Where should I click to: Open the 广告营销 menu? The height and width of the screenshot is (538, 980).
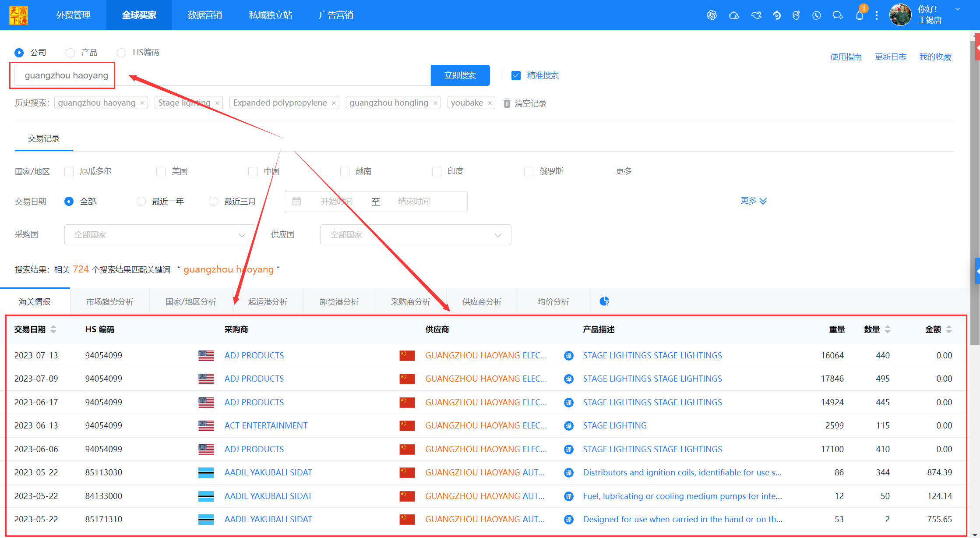[x=336, y=15]
